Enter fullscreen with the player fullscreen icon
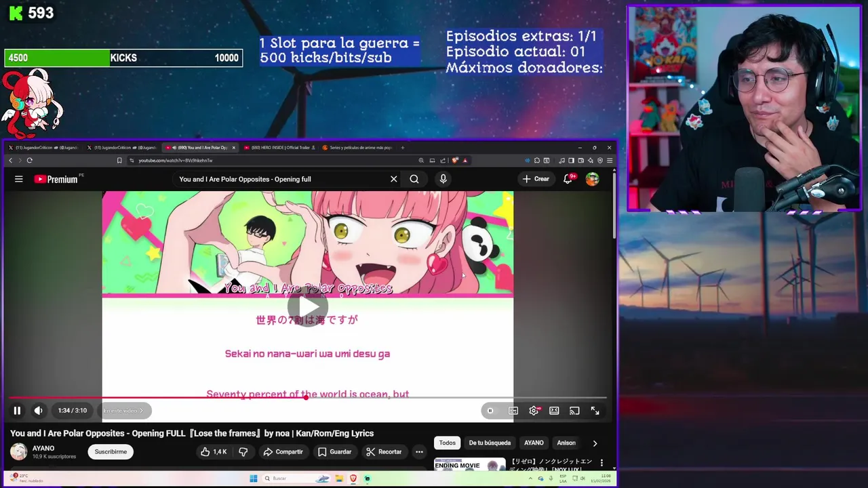The width and height of the screenshot is (868, 488). click(595, 411)
